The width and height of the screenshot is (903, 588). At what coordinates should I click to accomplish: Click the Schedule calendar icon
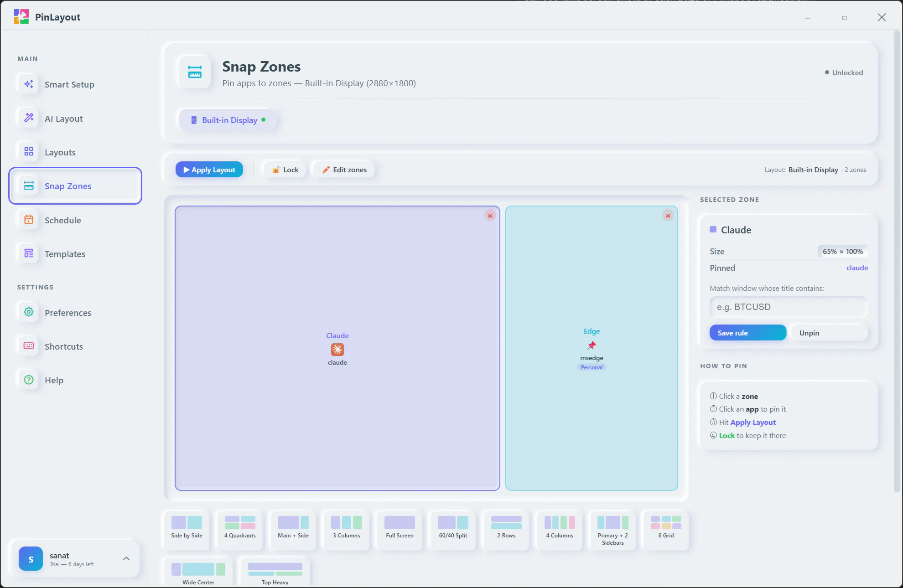tap(29, 220)
